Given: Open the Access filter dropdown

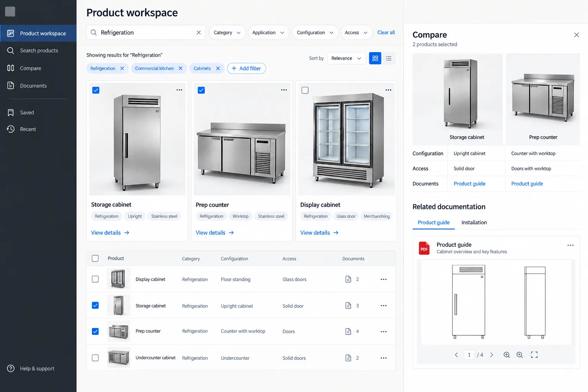Looking at the screenshot, I should click(356, 33).
